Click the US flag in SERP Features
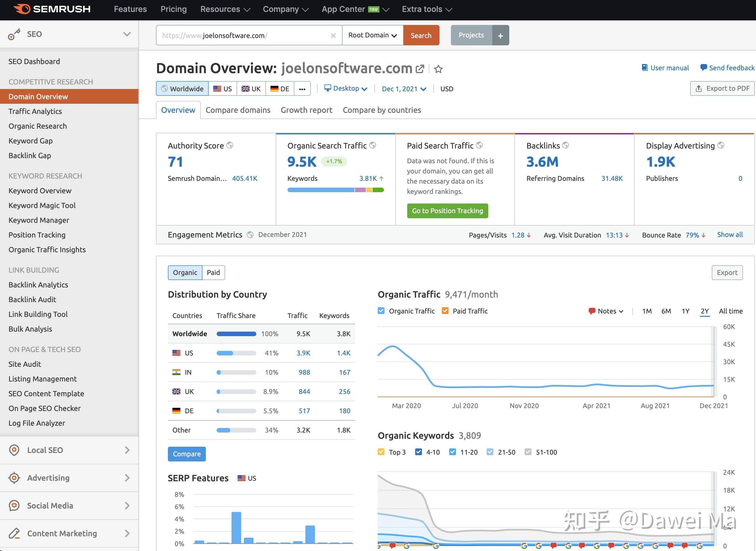The height and width of the screenshot is (551, 756). click(242, 478)
